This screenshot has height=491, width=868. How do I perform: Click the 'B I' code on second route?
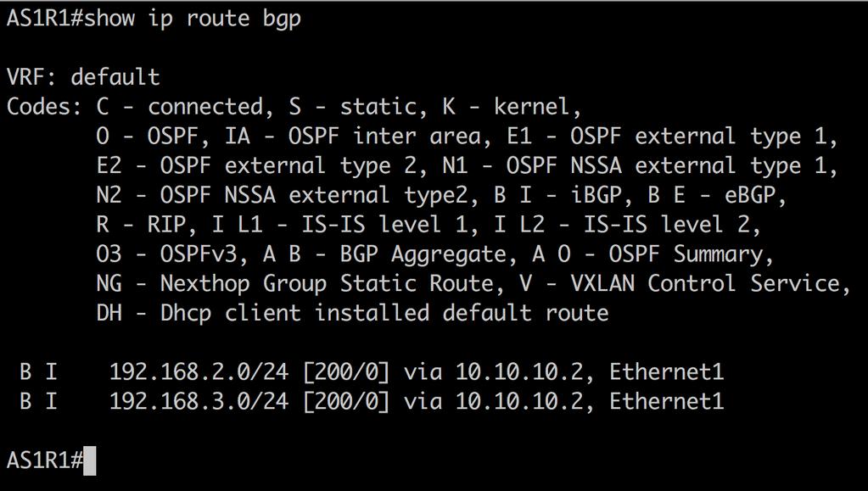pos(38,401)
